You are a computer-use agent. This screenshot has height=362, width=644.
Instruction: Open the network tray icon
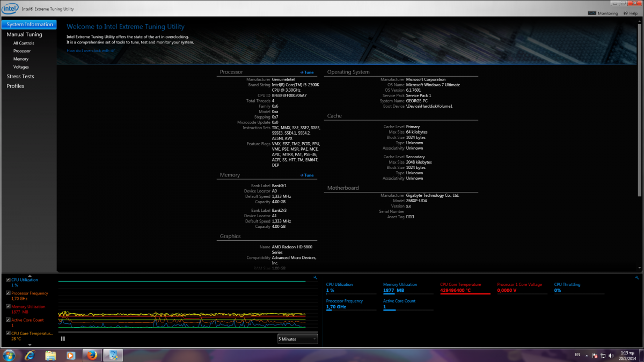tap(603, 355)
